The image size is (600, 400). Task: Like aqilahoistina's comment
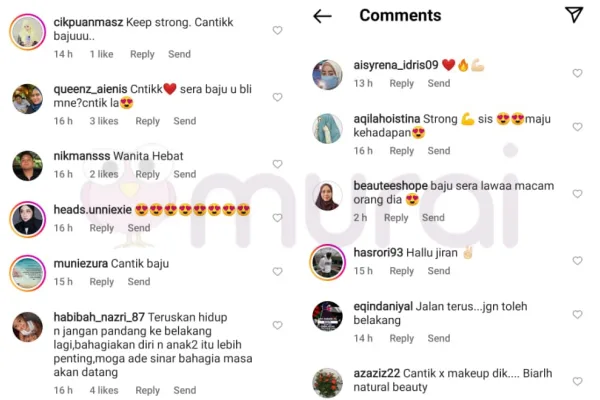(x=577, y=127)
